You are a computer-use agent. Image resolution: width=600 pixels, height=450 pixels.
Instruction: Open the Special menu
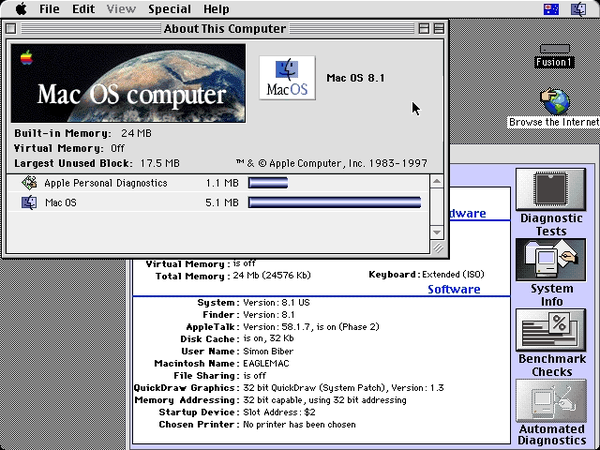(169, 9)
